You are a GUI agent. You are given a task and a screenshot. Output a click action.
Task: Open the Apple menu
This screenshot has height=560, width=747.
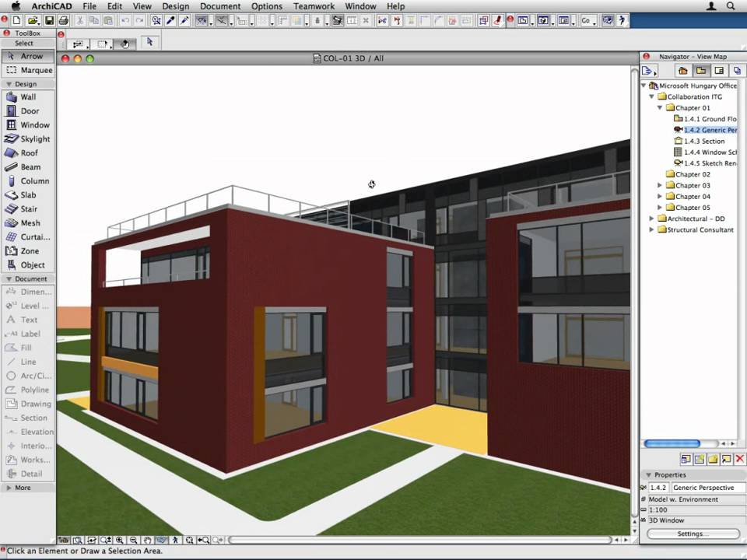point(16,6)
